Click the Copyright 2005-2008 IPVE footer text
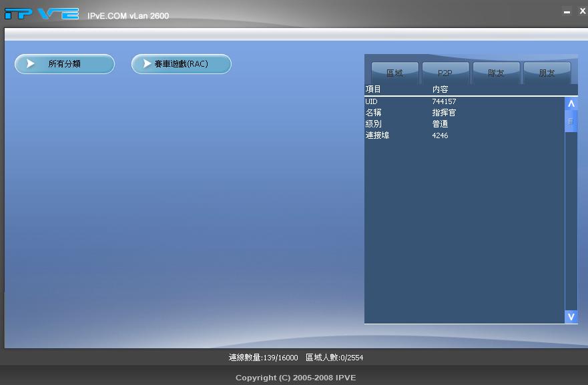Screen dimensions: 588x385 click(296, 378)
